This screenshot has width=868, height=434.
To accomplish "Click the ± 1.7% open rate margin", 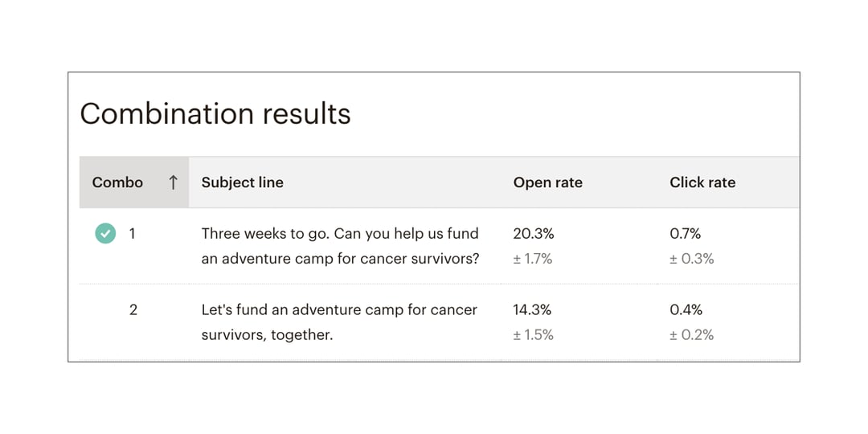I will point(532,259).
